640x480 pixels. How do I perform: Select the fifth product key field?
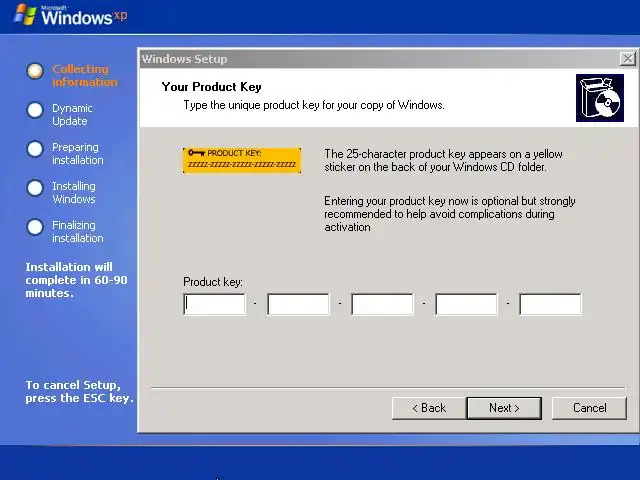(x=550, y=304)
